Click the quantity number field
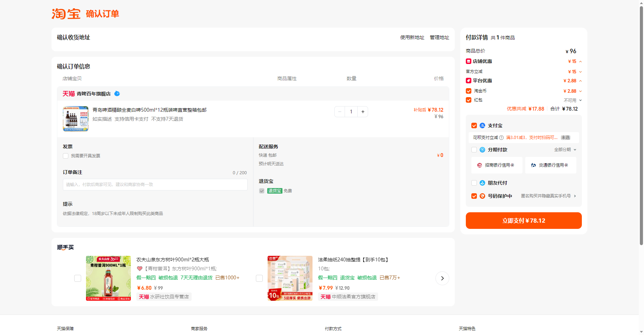 351,112
